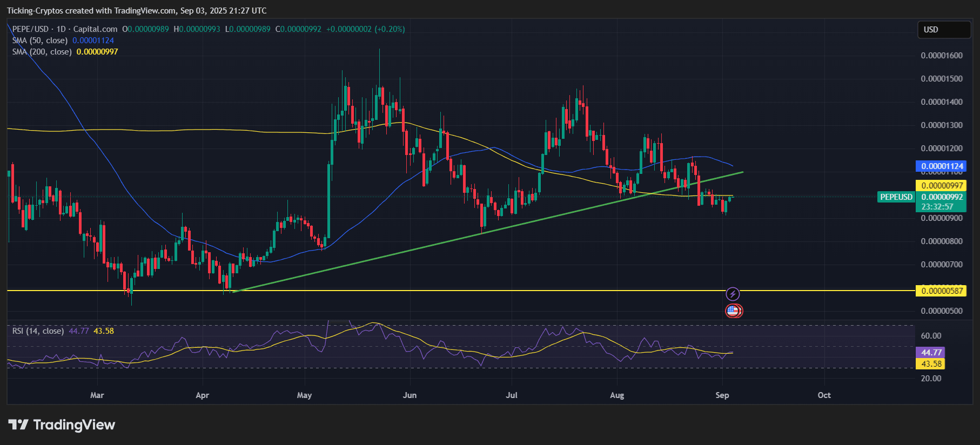Click the RSI legend value 44.77
The height and width of the screenshot is (445, 980).
tap(79, 331)
